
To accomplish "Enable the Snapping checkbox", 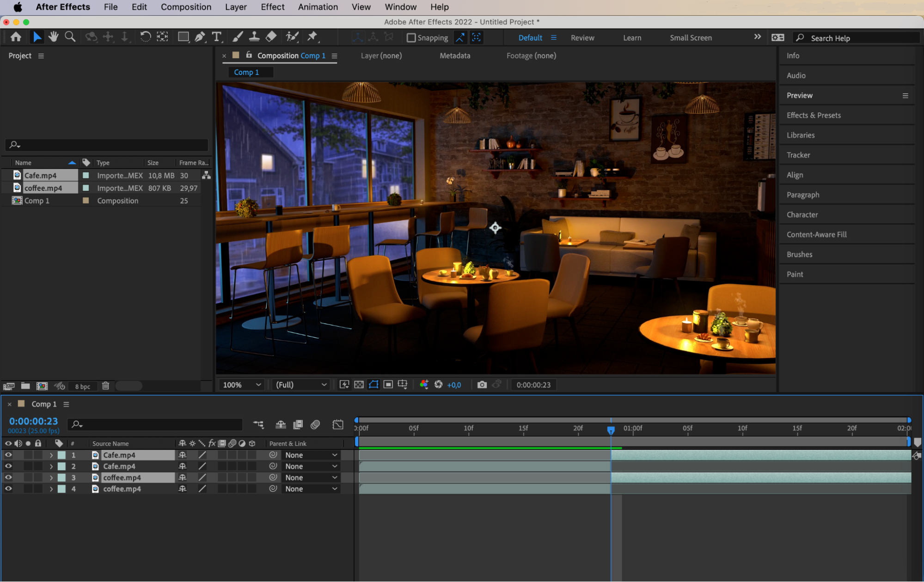I will tap(411, 38).
